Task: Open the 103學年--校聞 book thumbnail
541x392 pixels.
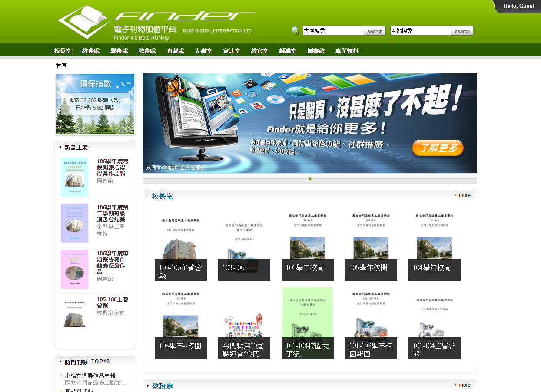Action: 181,323
